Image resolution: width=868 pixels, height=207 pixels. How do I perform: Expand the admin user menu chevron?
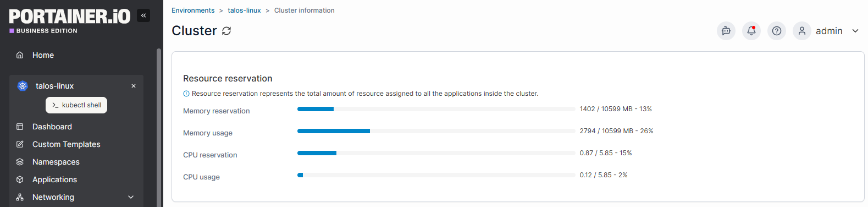[855, 31]
